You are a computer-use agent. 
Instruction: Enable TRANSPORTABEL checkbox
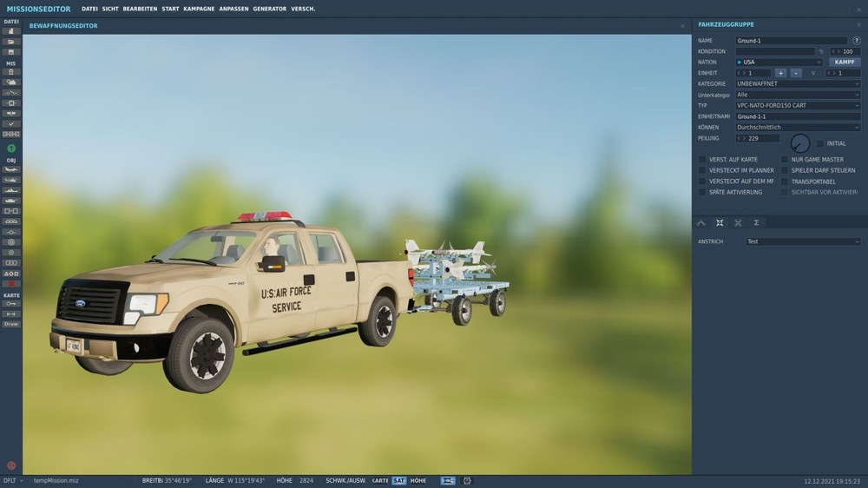pos(784,181)
